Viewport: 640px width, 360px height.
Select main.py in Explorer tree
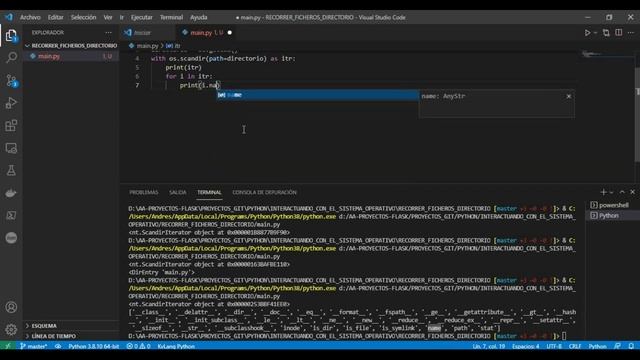[71, 56]
